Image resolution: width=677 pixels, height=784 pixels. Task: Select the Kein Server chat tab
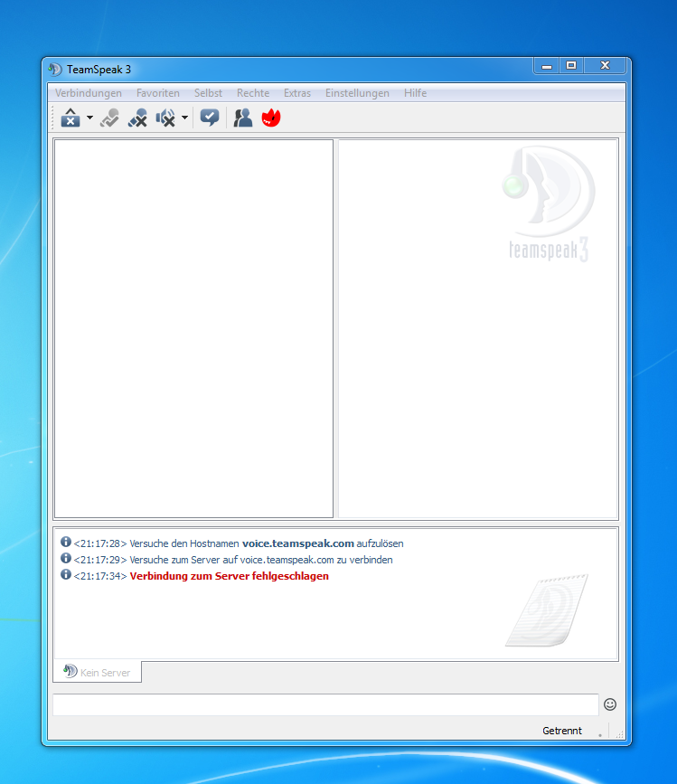pos(98,672)
